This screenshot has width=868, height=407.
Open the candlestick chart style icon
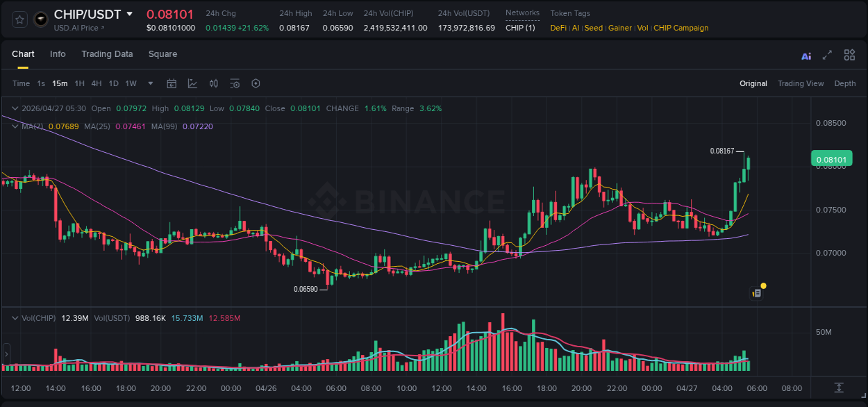[214, 83]
